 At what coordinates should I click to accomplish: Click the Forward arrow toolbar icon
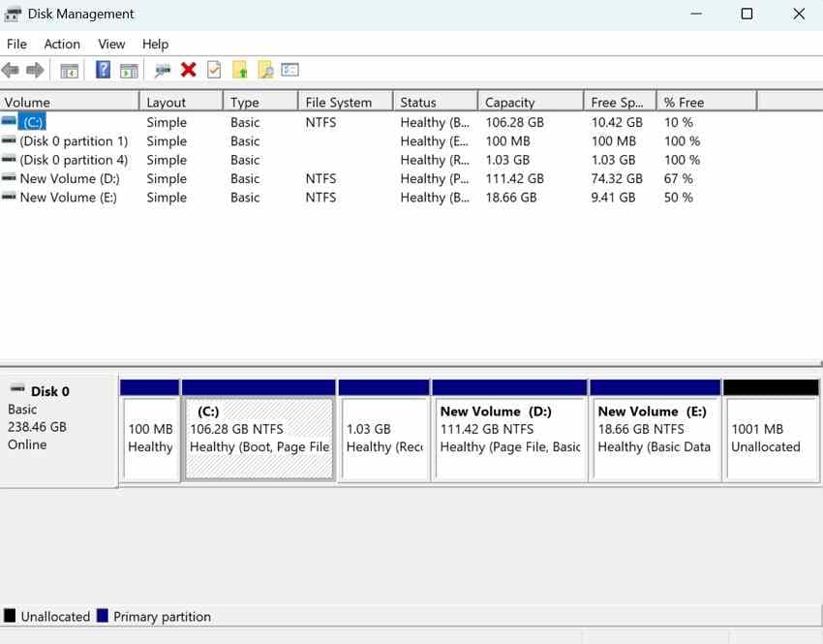(35, 70)
